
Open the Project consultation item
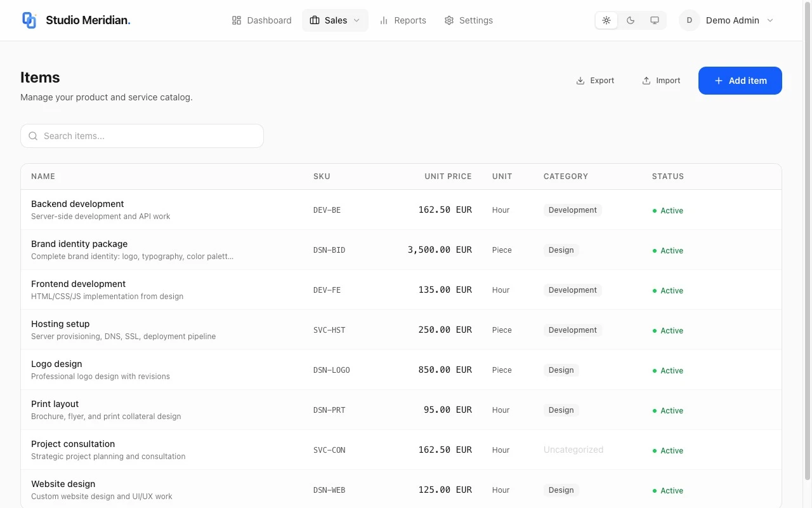pyautogui.click(x=73, y=444)
